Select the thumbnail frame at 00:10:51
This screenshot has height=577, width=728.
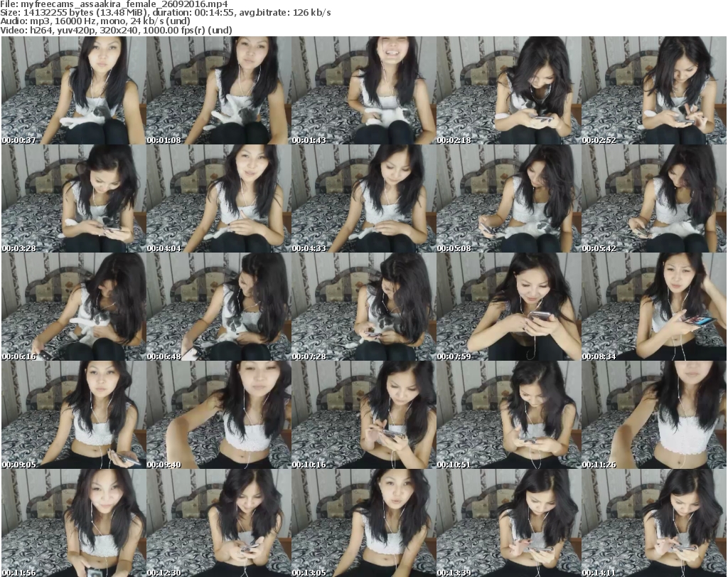point(509,415)
